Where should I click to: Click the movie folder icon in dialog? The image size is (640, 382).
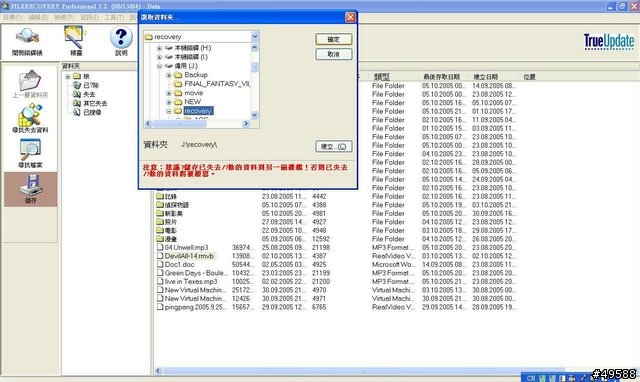click(x=178, y=93)
